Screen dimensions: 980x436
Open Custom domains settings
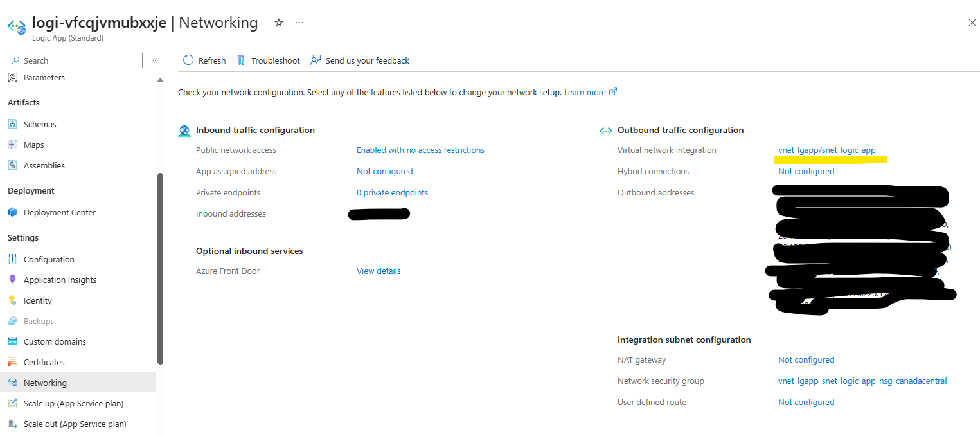54,341
